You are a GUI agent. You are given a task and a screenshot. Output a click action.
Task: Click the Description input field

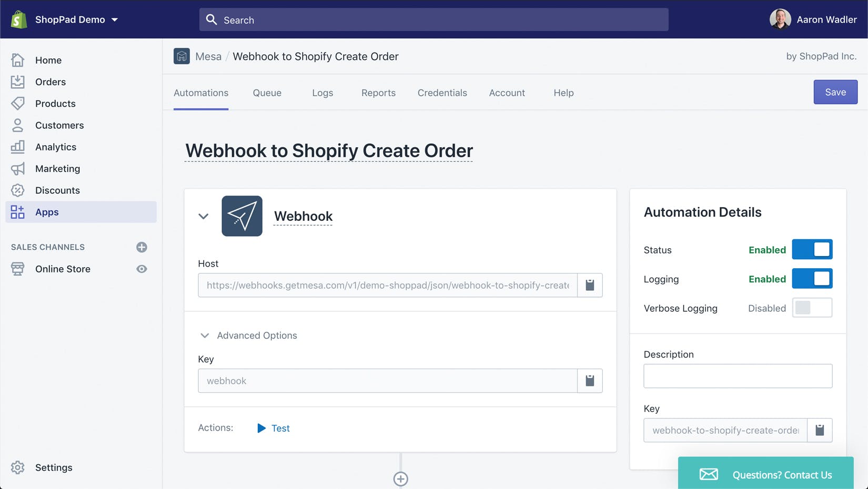[x=738, y=376]
